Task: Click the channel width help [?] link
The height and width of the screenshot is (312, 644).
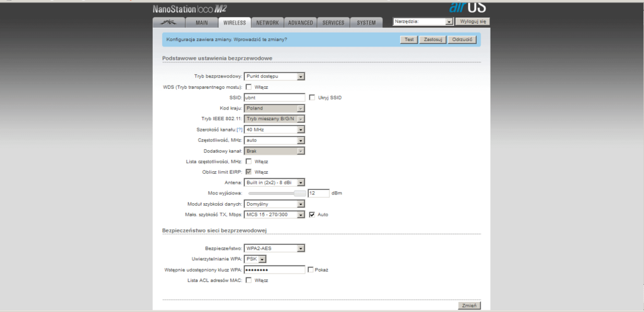Action: tap(239, 130)
